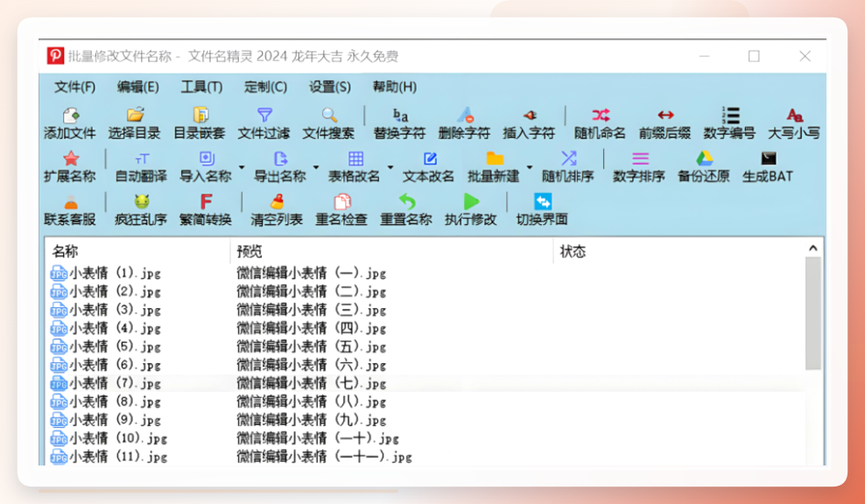This screenshot has height=504, width=865.
Task: Expand the 批量新建 dropdown arrow
Action: [x=530, y=167]
